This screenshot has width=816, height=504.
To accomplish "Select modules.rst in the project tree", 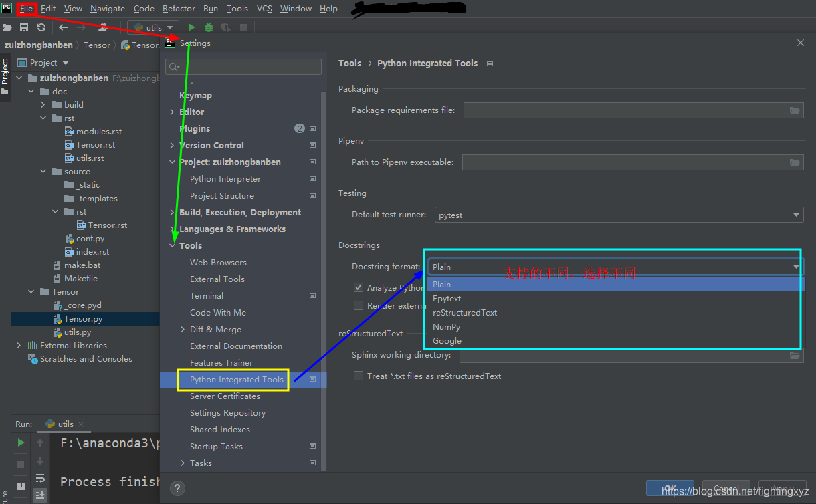I will click(x=99, y=132).
